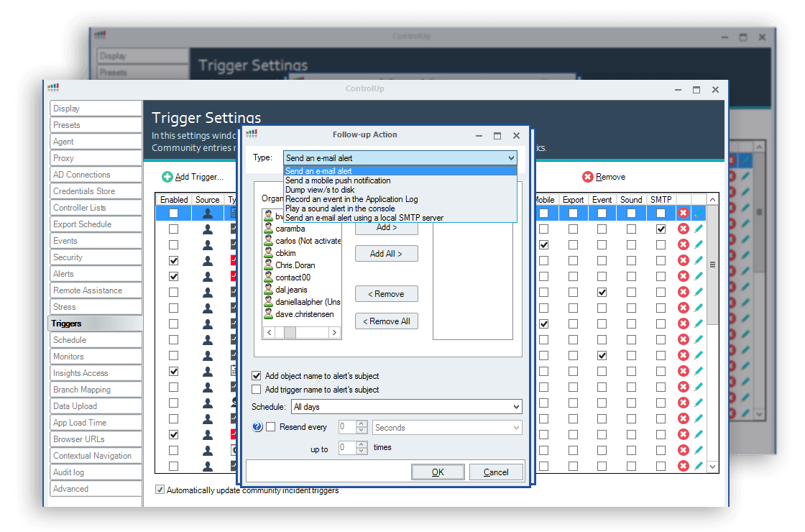Open the Advanced settings tab

(x=96, y=489)
